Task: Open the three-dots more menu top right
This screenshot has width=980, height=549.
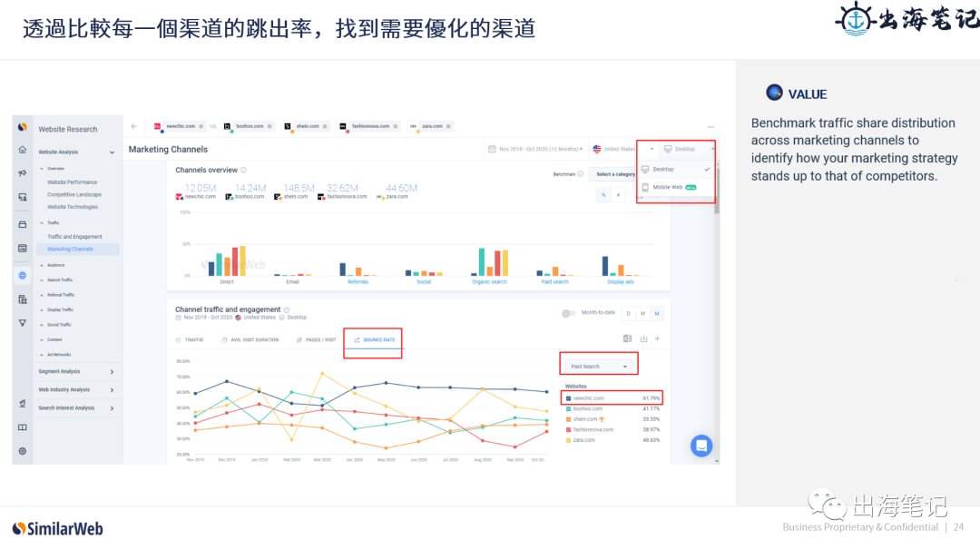Action: tap(710, 127)
